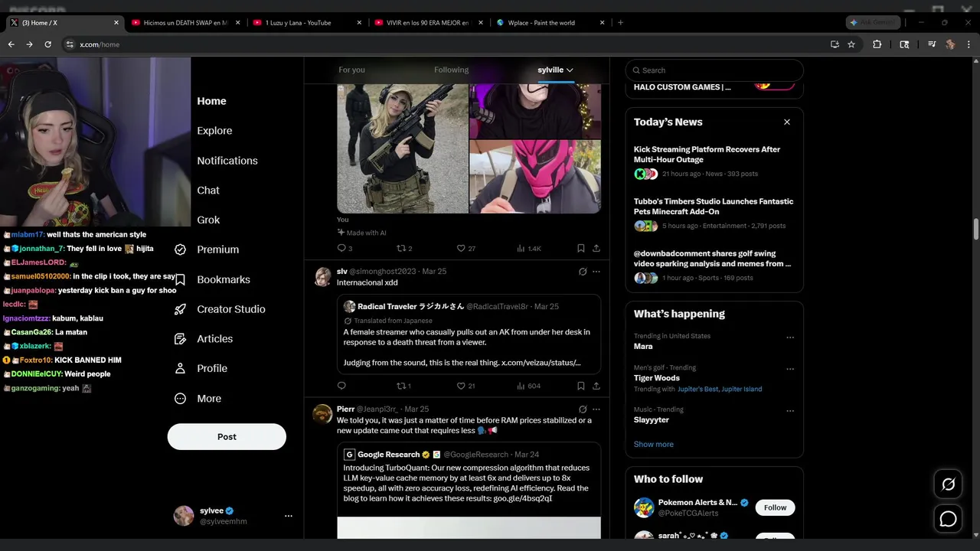The width and height of the screenshot is (980, 551).
Task: Open the Chrome three-dot menu
Action: coord(969,44)
